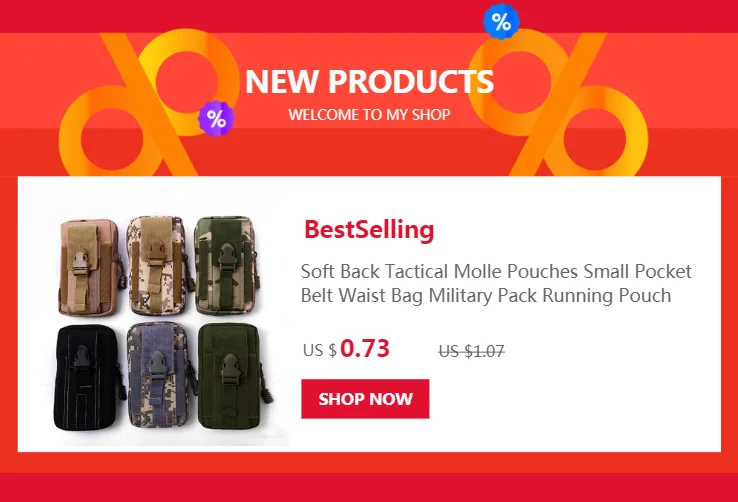Click the crossed-out US $1.07 price

click(x=472, y=351)
